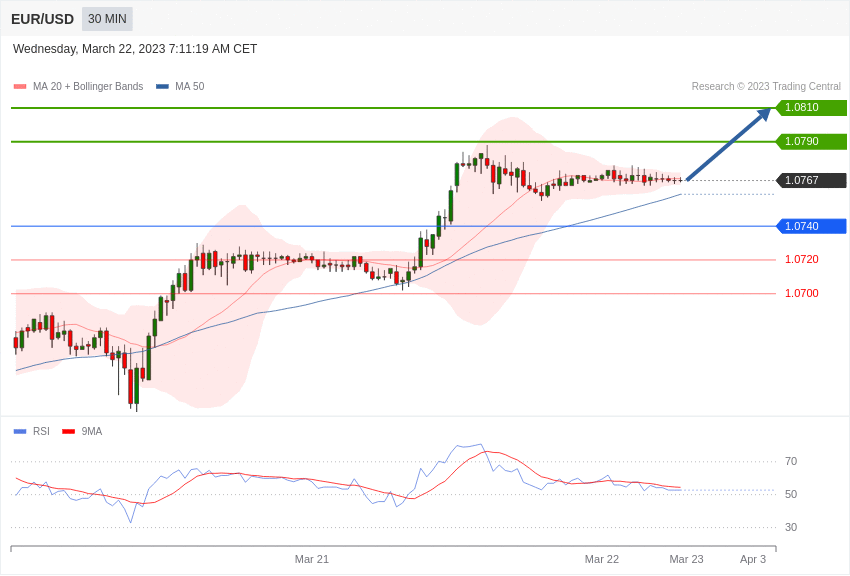Click the 'Mar 23' date axis label
850x576 pixels.
pyautogui.click(x=686, y=559)
